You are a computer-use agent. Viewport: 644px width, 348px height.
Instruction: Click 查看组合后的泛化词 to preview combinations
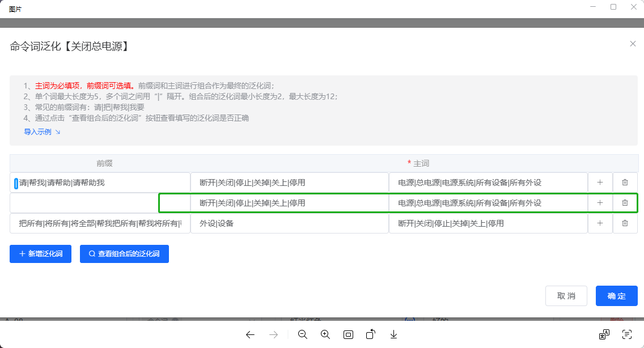pyautogui.click(x=124, y=254)
